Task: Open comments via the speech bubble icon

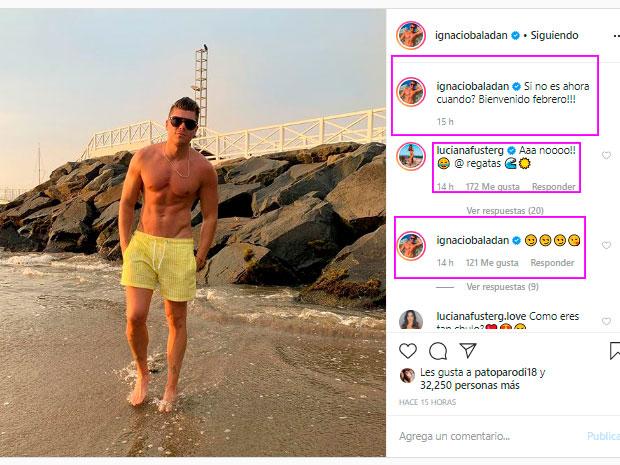Action: 438,351
